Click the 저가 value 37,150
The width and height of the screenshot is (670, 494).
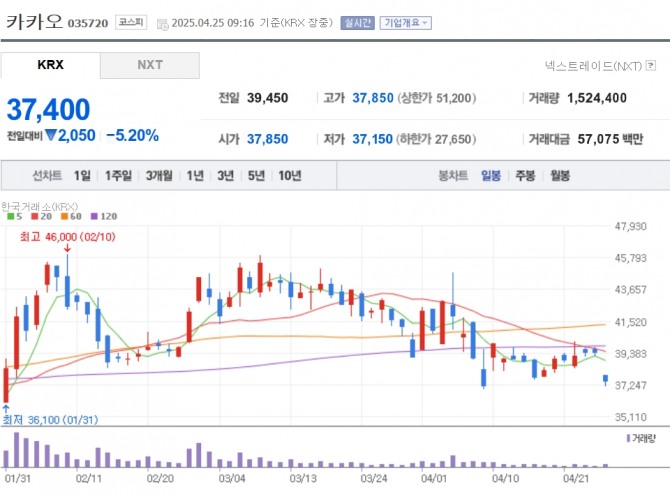click(x=372, y=139)
